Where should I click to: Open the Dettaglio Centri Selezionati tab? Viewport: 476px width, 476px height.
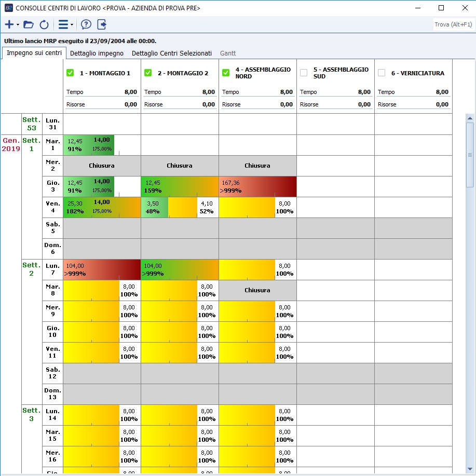pyautogui.click(x=171, y=53)
